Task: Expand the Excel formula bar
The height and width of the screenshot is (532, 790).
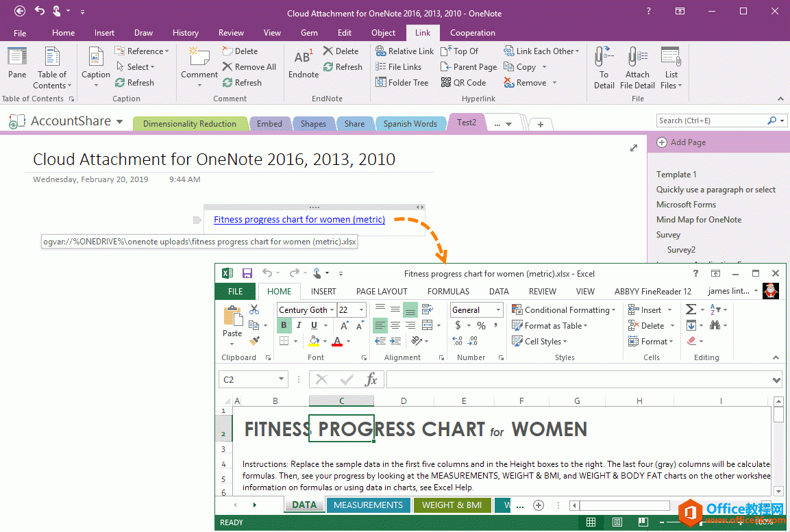Action: (776, 379)
